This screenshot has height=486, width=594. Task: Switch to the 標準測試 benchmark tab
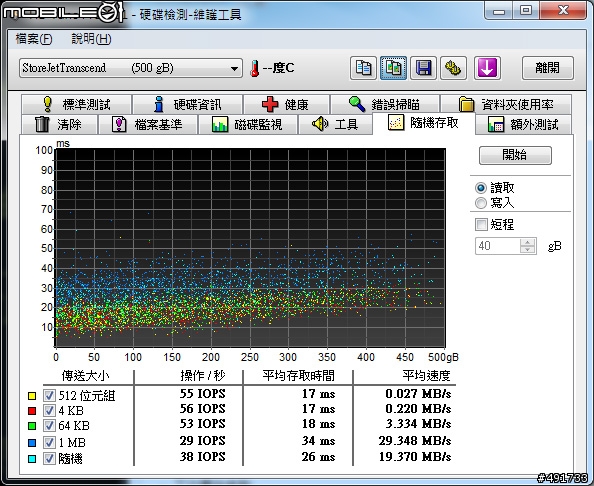tap(77, 104)
